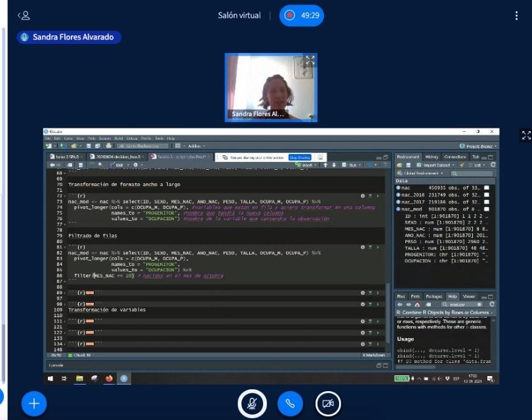
Task: Tick the checkbox next to nac dataset
Action: pyautogui.click(x=486, y=188)
